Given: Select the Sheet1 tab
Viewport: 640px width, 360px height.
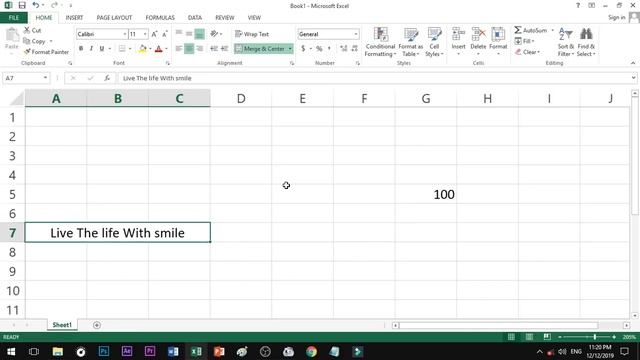Looking at the screenshot, I should tap(62, 325).
